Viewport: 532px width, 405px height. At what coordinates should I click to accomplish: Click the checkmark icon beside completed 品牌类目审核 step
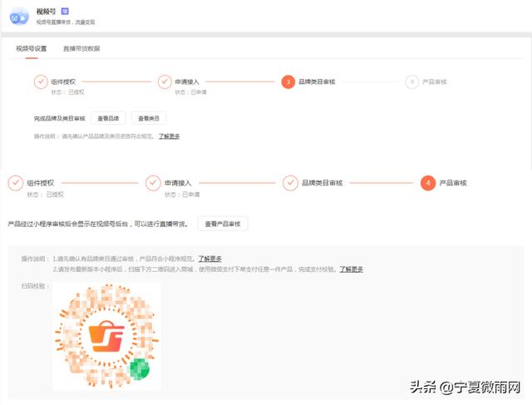(x=290, y=183)
